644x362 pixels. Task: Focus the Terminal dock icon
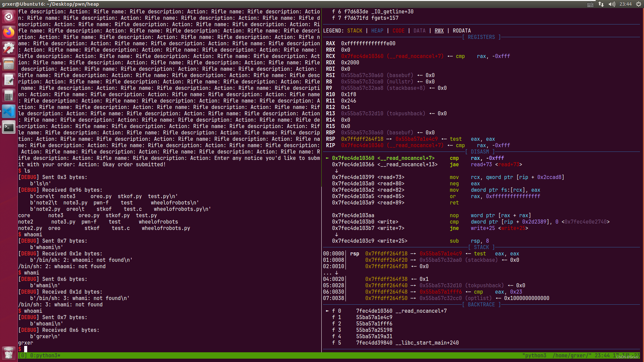[9, 127]
